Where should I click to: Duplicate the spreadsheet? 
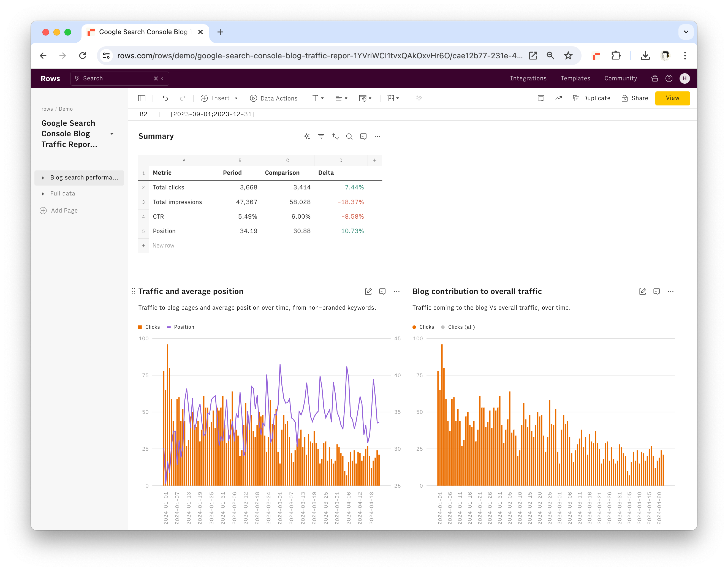[591, 98]
